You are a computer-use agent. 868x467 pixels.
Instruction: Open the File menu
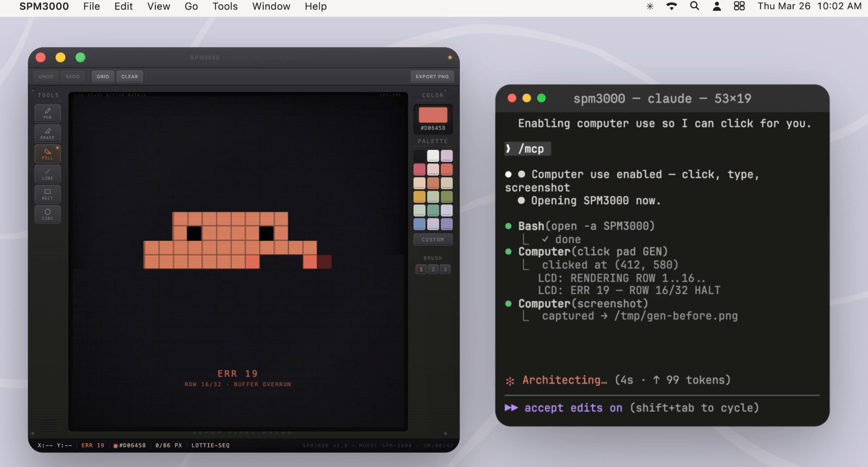tap(91, 6)
